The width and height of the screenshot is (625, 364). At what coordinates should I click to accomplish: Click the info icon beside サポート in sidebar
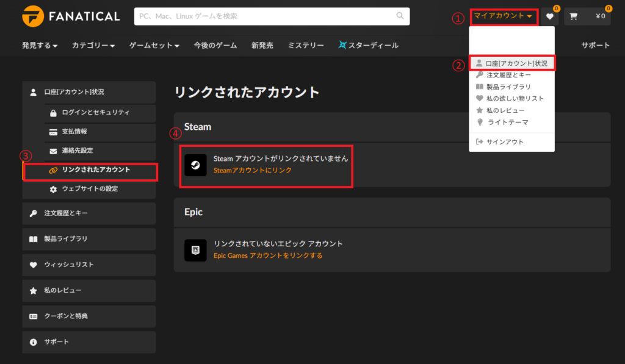click(34, 342)
